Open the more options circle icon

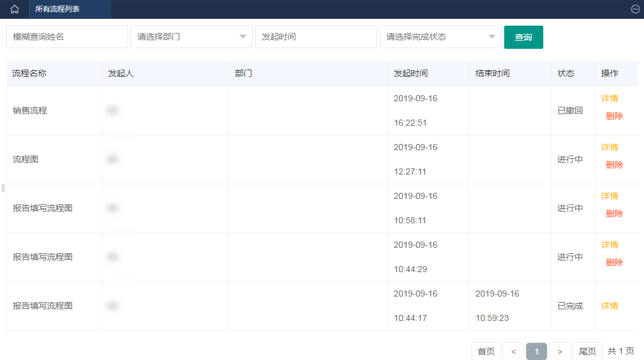coord(635,9)
